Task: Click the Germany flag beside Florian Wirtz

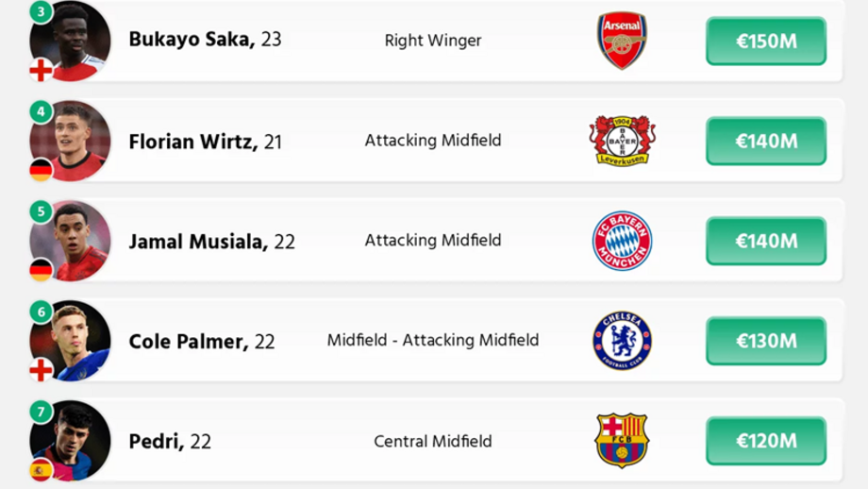Action: pyautogui.click(x=41, y=170)
